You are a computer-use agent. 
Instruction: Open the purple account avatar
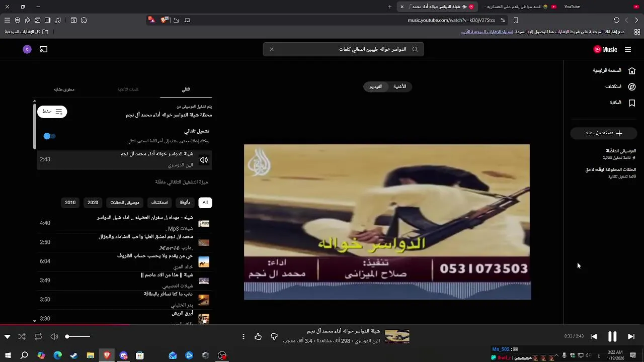click(27, 49)
